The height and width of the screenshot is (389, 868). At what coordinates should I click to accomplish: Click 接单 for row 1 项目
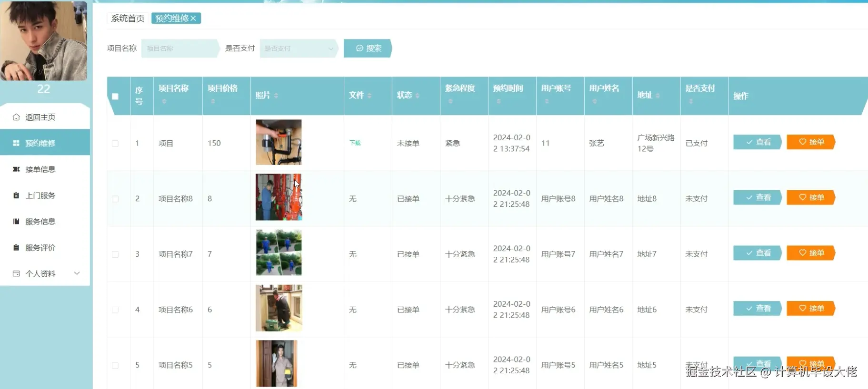(811, 142)
